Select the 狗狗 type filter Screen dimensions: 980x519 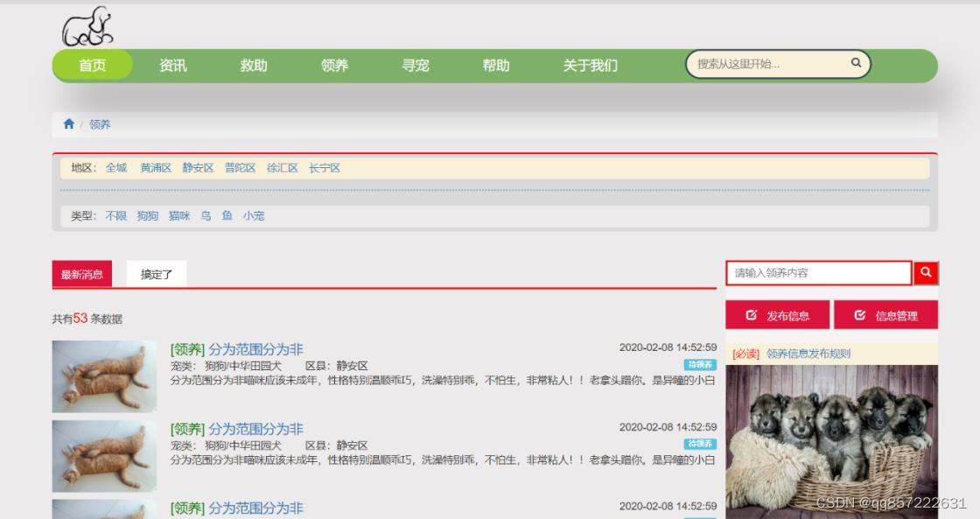(148, 215)
